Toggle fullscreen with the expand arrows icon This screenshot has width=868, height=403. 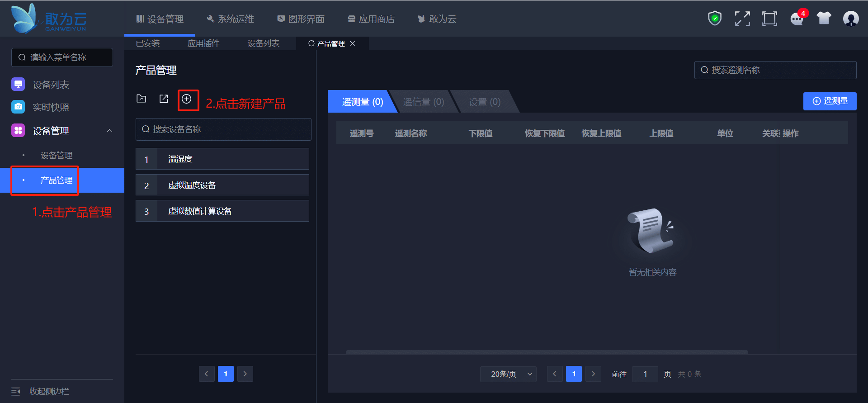tap(742, 19)
